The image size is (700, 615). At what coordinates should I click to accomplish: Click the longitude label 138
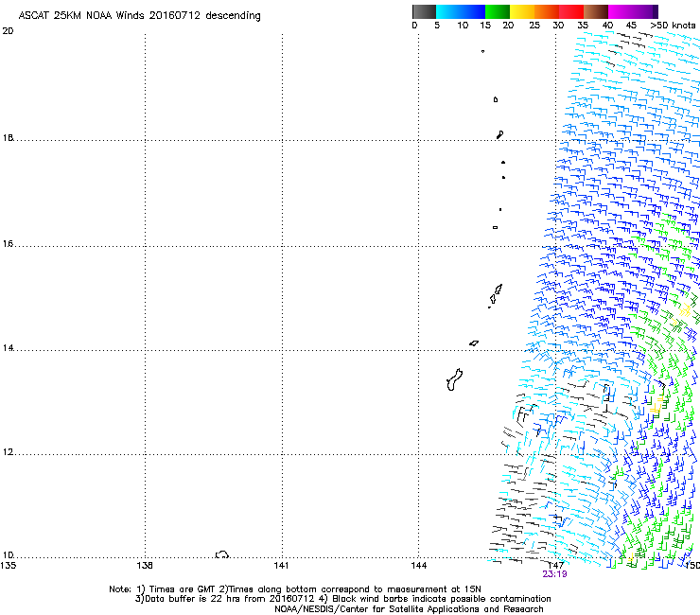click(x=145, y=566)
